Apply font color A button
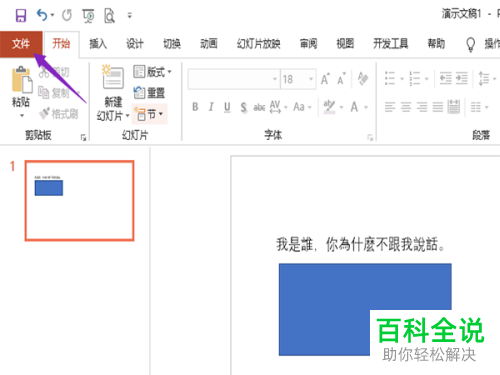The image size is (500, 375). pos(354,107)
